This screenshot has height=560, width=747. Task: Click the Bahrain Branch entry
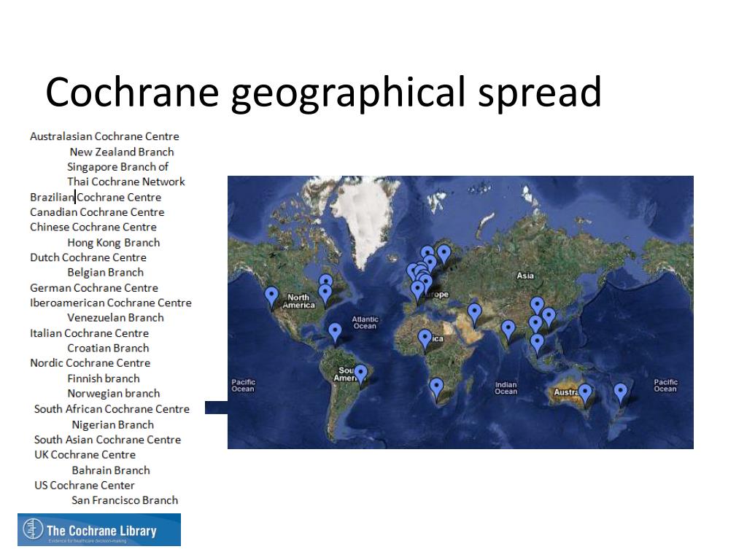[x=111, y=470]
